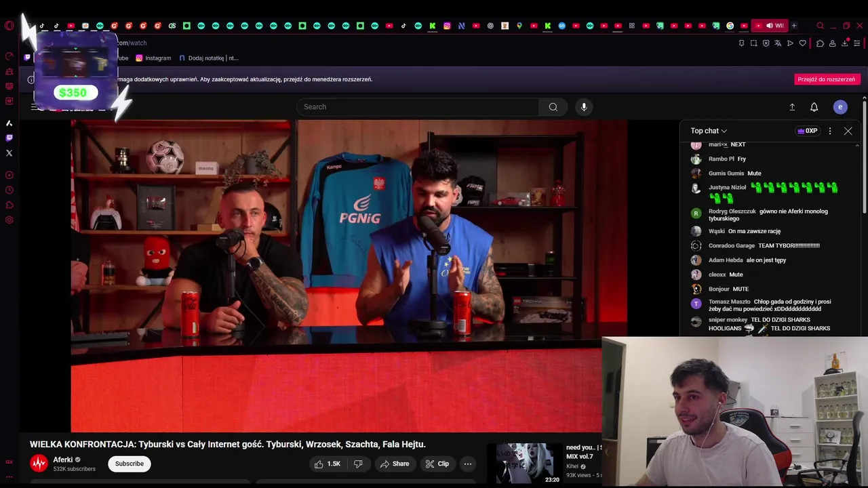Switch to the Instagram browser tab
868x488 pixels.
click(447, 26)
